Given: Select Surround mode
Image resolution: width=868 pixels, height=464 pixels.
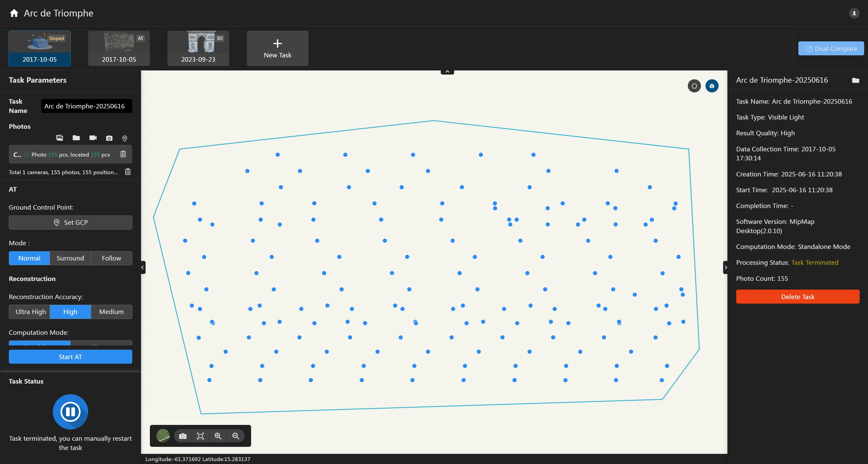Looking at the screenshot, I should coord(70,258).
